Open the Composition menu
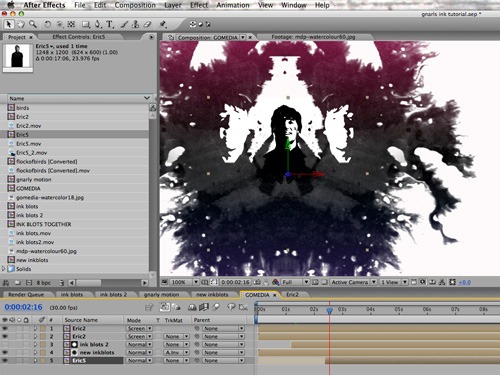 pyautogui.click(x=135, y=5)
